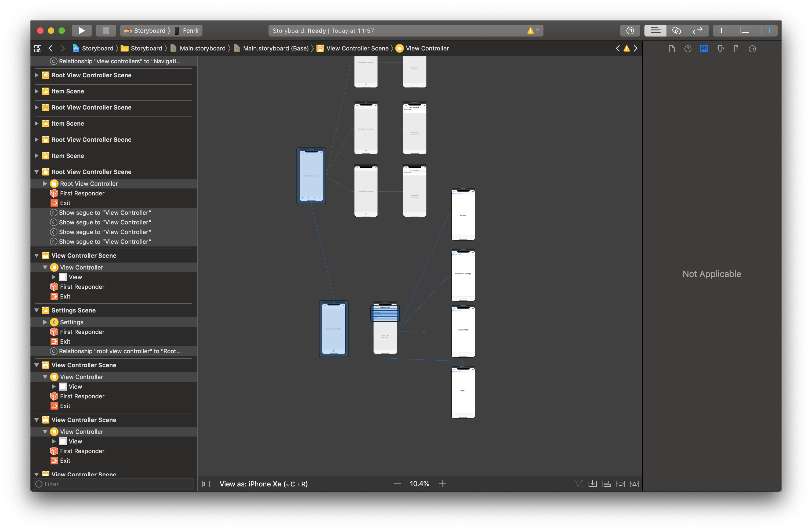Collapse the Root View Controller Scene
The image size is (812, 531).
click(x=37, y=172)
